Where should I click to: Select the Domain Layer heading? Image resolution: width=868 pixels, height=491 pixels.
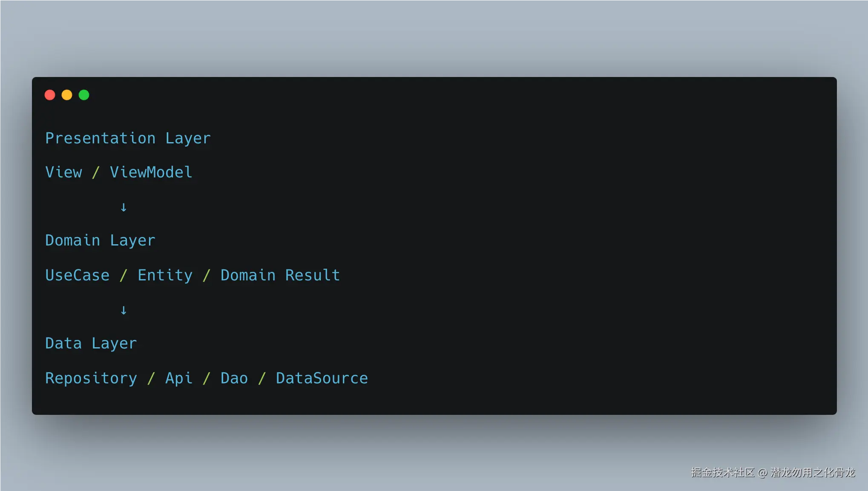(101, 241)
